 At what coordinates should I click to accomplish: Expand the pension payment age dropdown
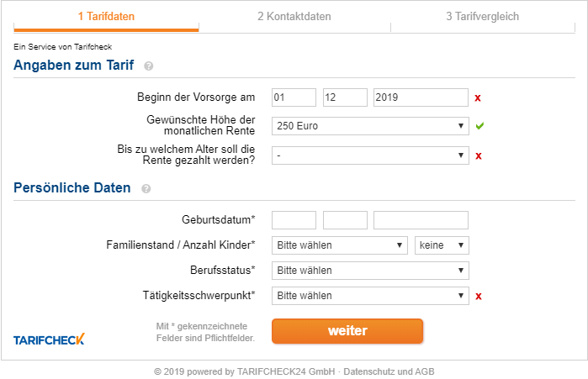click(370, 155)
